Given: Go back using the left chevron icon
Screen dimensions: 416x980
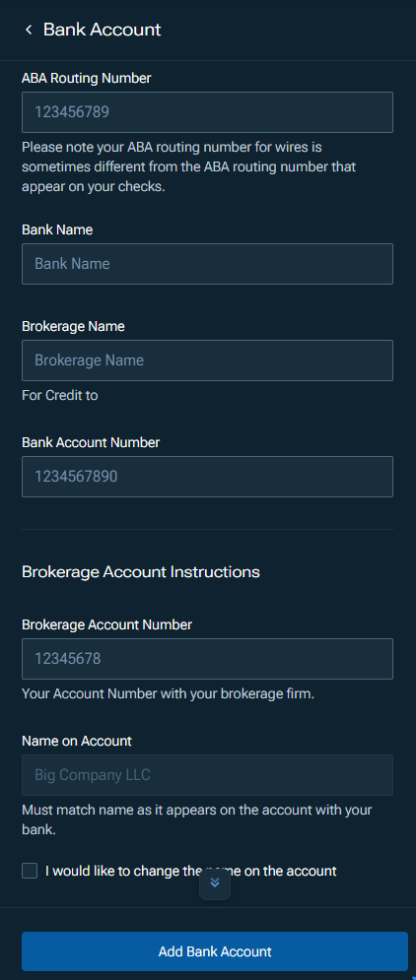Looking at the screenshot, I should 29,30.
